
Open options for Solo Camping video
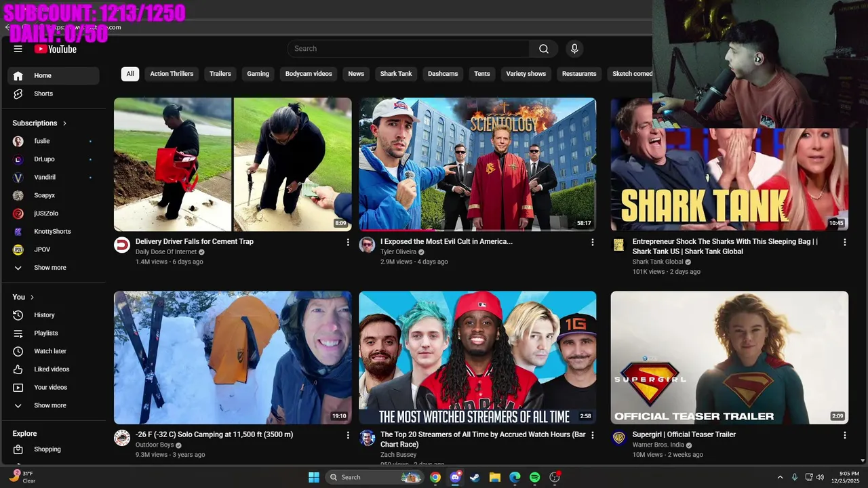[348, 435]
